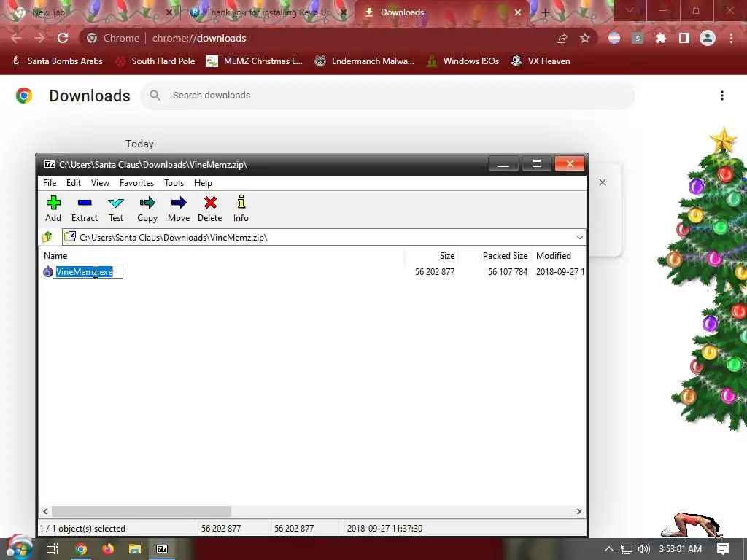Open the Tools menu
747x560 pixels.
coord(174,183)
